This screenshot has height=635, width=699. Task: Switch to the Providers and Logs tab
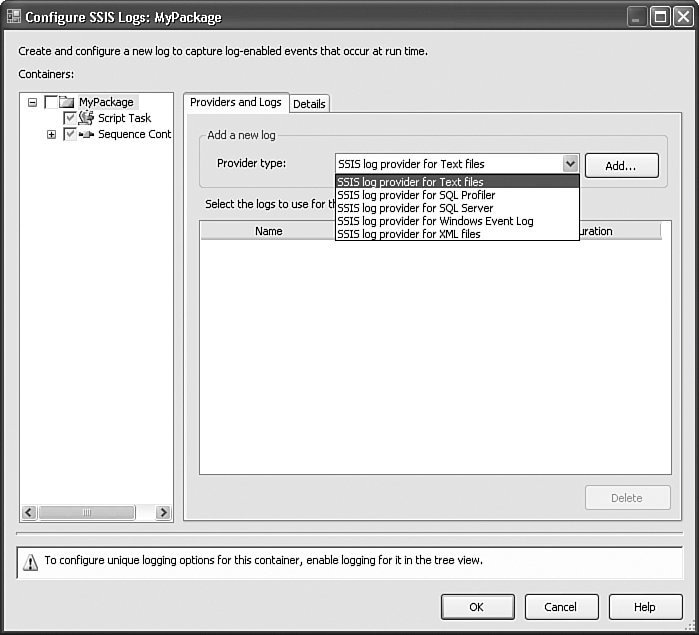point(236,102)
